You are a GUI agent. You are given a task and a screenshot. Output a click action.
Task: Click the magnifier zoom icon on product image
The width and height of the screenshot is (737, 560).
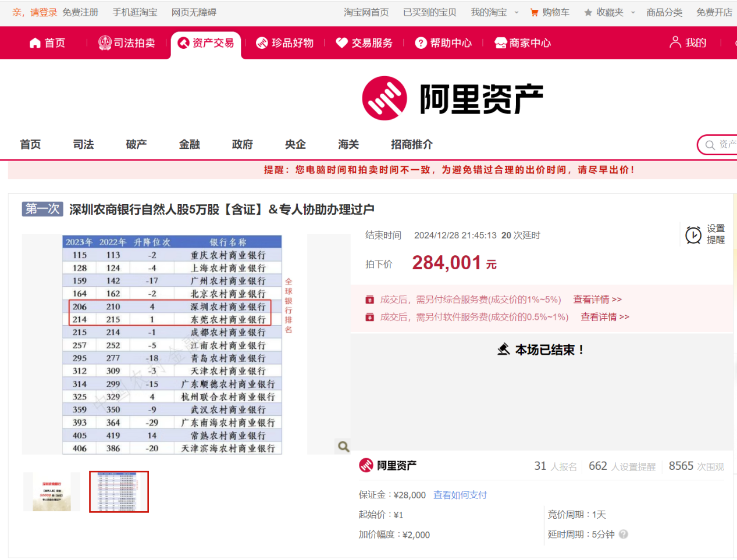(343, 447)
